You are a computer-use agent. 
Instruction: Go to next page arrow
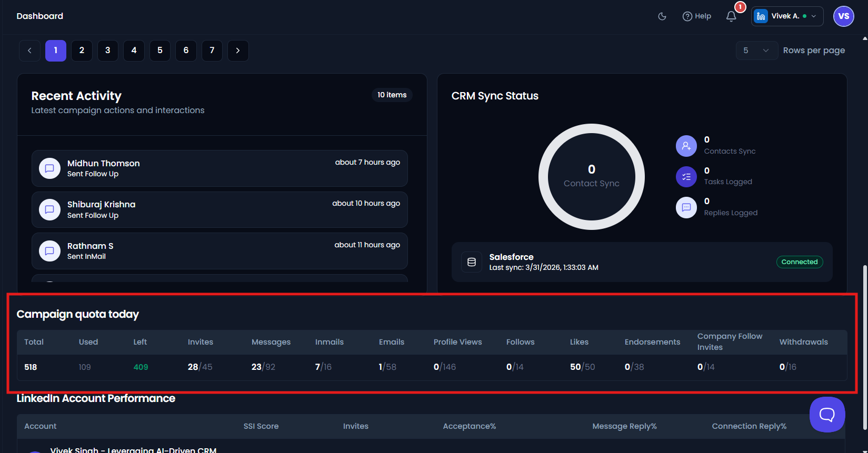pos(238,51)
